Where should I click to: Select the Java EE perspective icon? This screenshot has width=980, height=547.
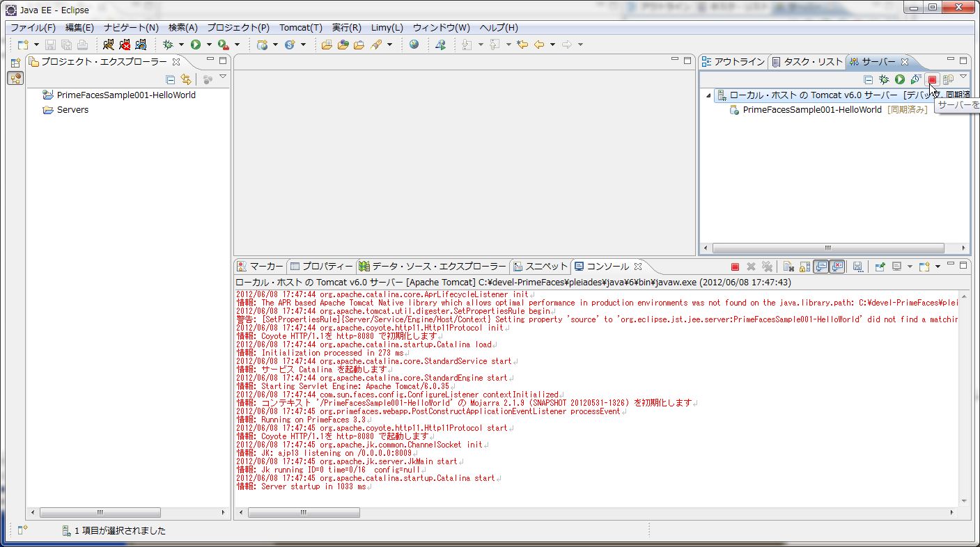point(15,78)
